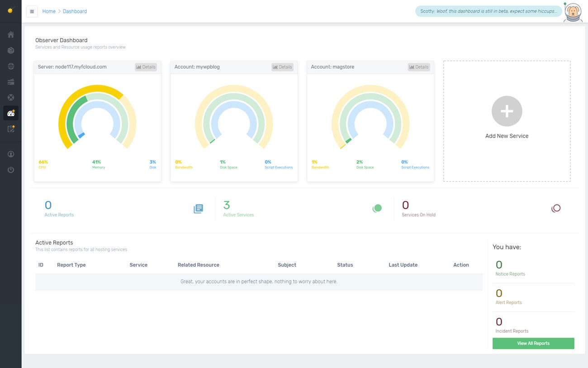Open Details for account mywpblog
588x368 pixels.
coord(283,67)
